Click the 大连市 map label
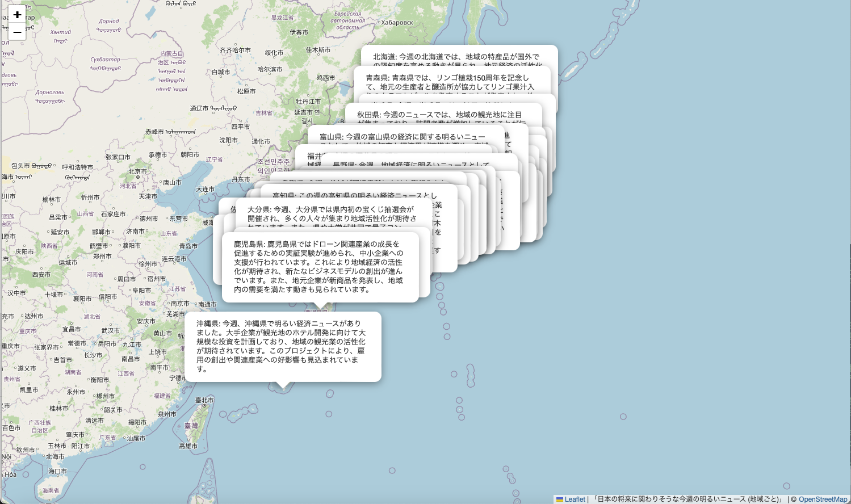The width and height of the screenshot is (851, 504). (x=206, y=189)
